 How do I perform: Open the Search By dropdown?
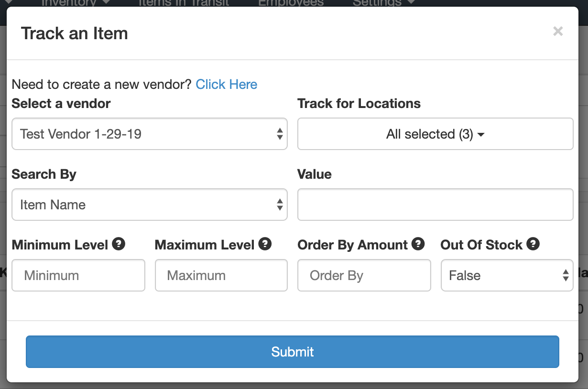pyautogui.click(x=150, y=205)
